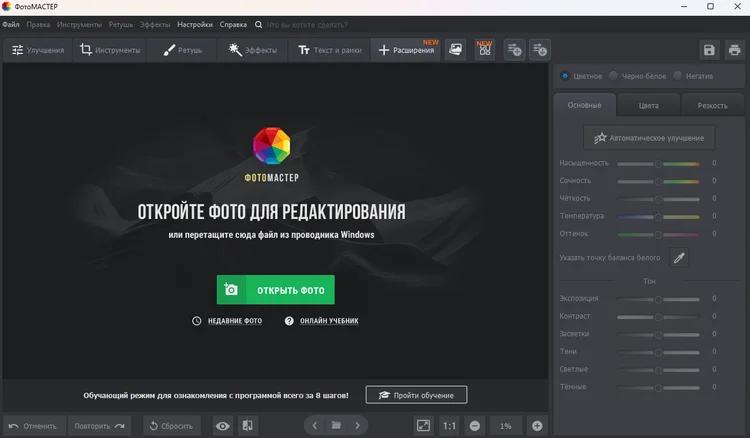This screenshot has height=438, width=750.
Task: Open the Ретушь menu in menu bar
Action: point(121,24)
